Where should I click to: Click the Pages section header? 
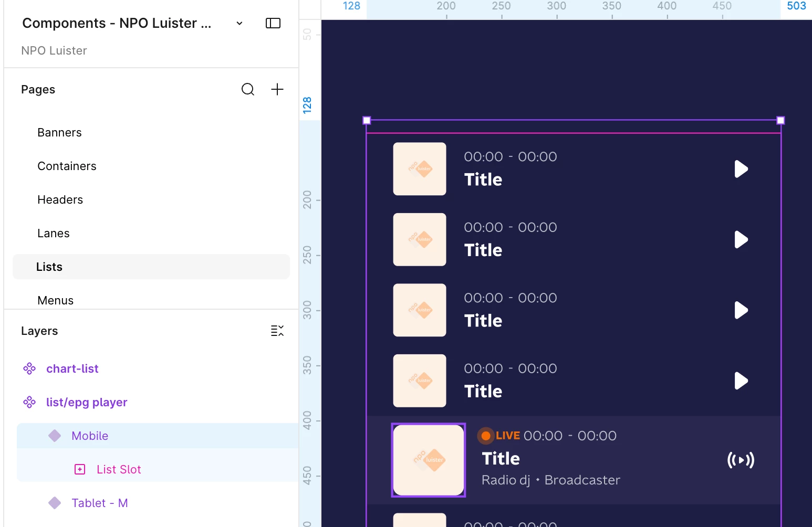[38, 89]
